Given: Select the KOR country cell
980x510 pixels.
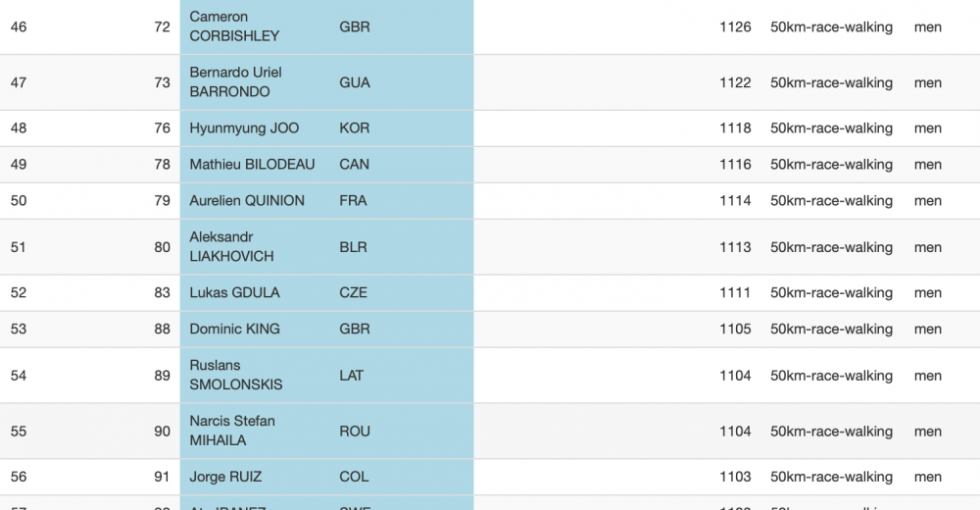Looking at the screenshot, I should click(x=355, y=128).
